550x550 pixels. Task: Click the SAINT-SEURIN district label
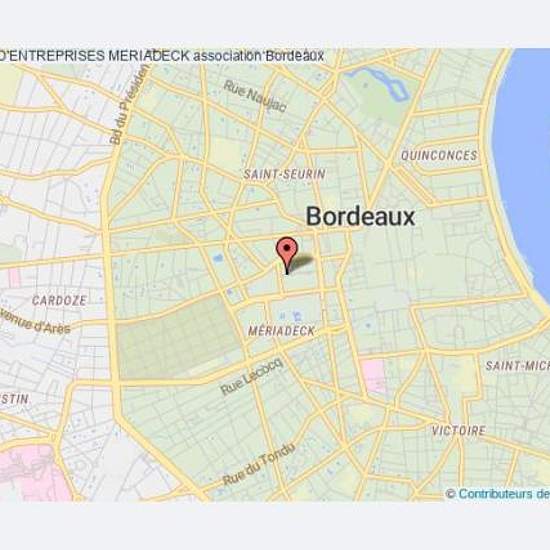(284, 174)
